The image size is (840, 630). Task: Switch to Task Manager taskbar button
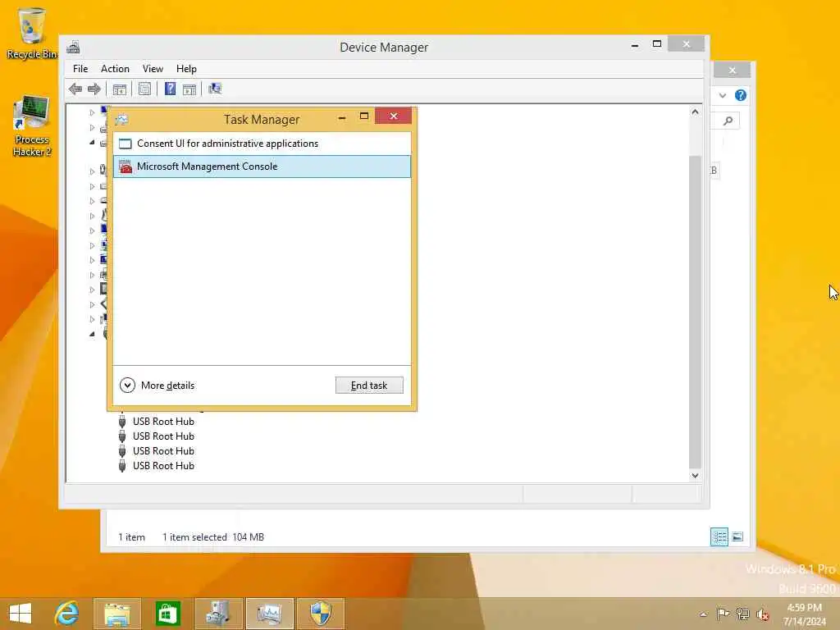tap(269, 614)
